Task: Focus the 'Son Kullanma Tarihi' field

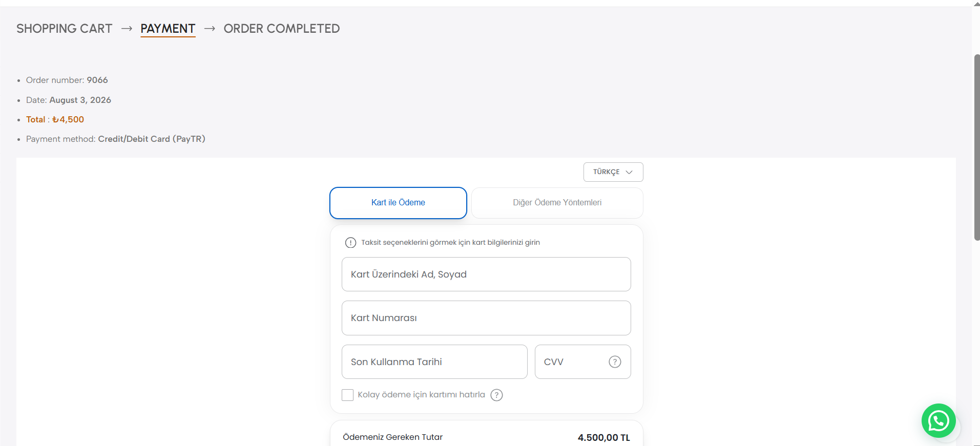Action: coord(434,362)
